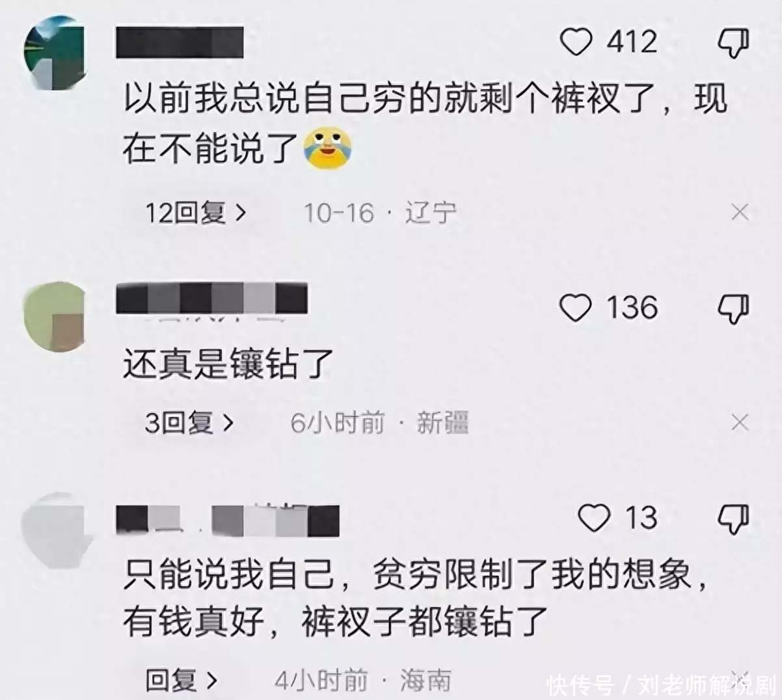Image resolution: width=782 pixels, height=700 pixels.
Task: Like the comment with 136 likes
Action: (x=576, y=308)
